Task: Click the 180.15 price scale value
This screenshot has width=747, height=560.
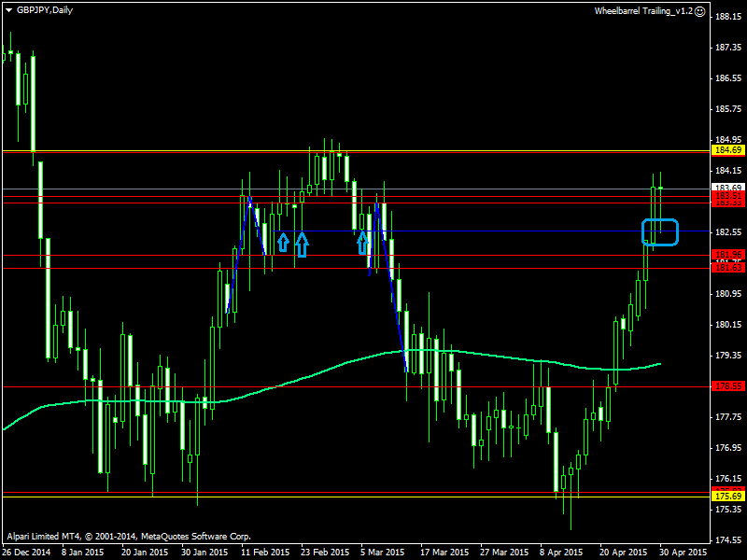Action: (x=728, y=324)
